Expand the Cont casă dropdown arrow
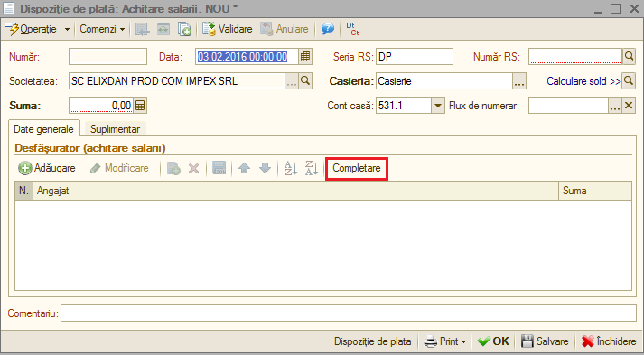 438,106
